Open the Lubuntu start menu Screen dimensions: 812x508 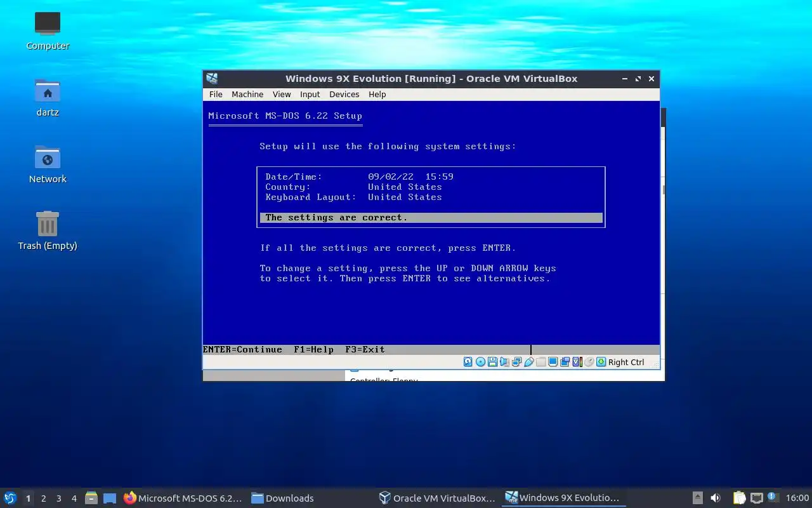(10, 498)
